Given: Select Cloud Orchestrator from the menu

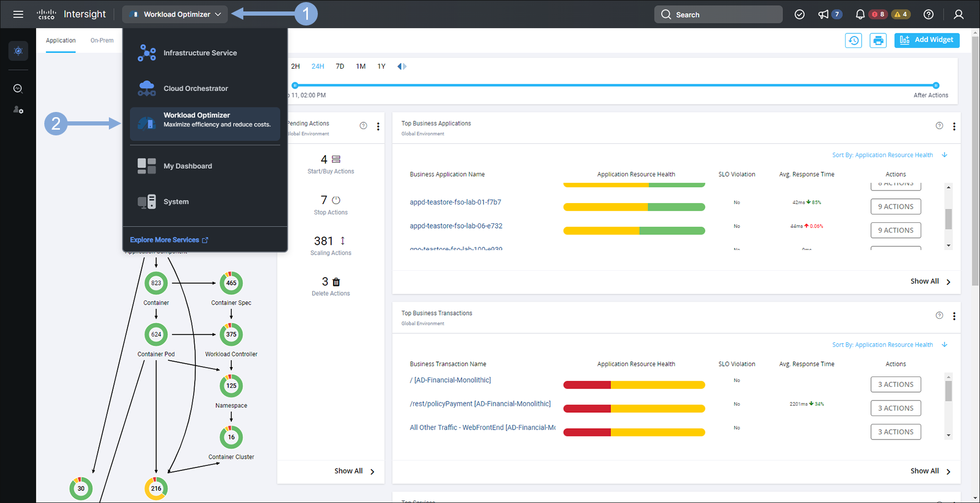Looking at the screenshot, I should (205, 88).
